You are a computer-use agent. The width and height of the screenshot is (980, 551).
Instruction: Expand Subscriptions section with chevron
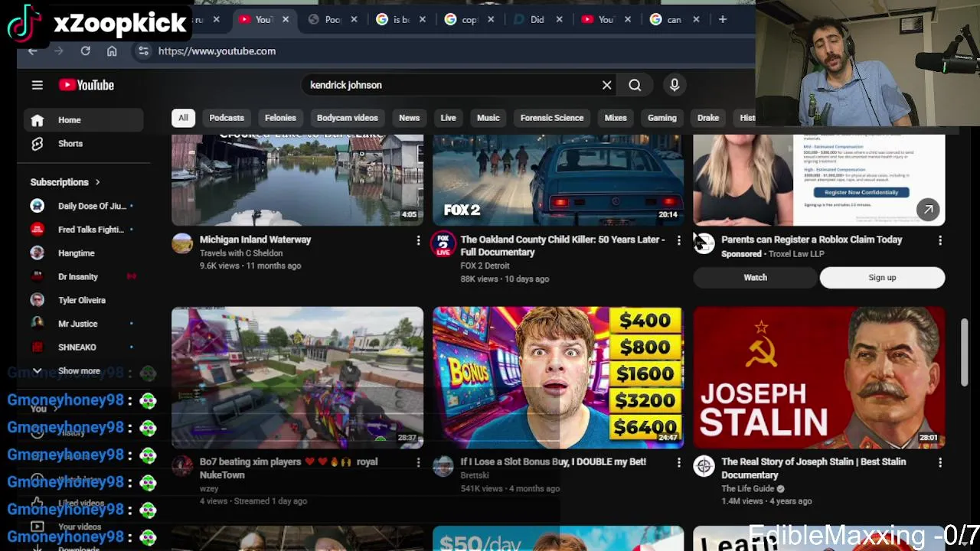(97, 182)
